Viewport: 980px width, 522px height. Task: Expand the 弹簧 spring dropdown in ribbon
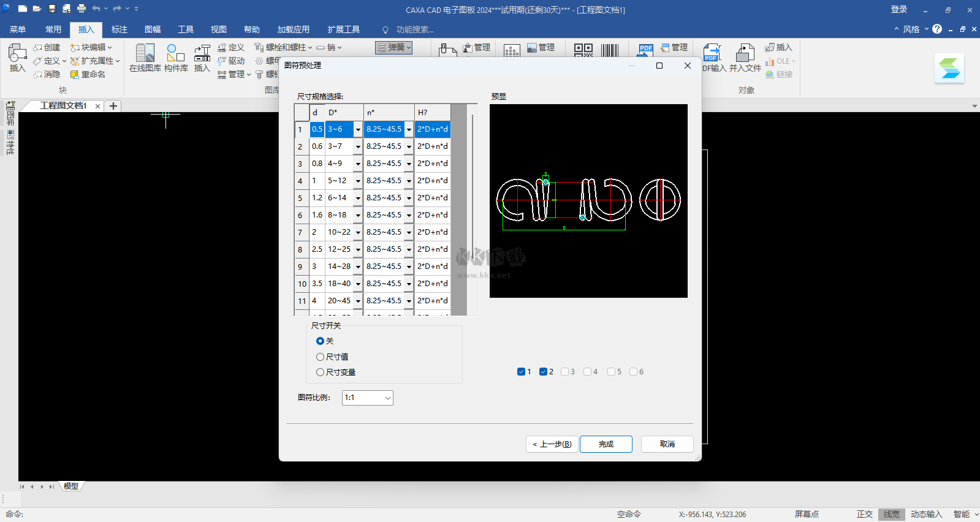[393, 47]
